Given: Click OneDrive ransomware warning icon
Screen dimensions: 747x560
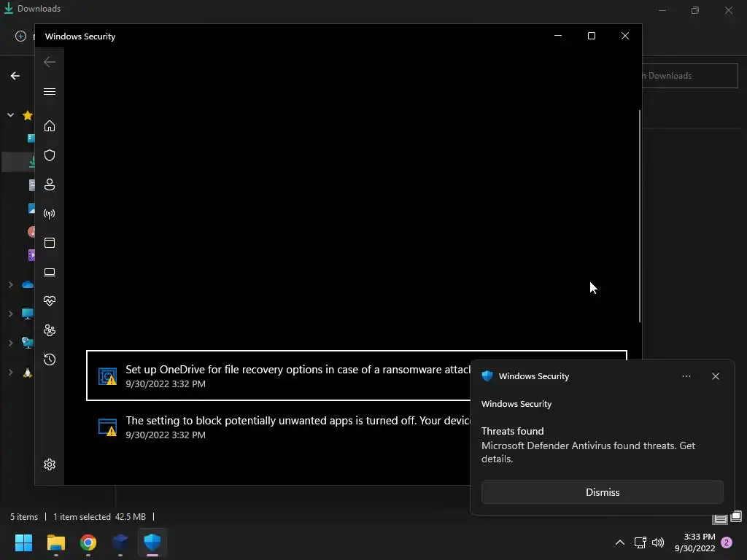Looking at the screenshot, I should coord(108,376).
